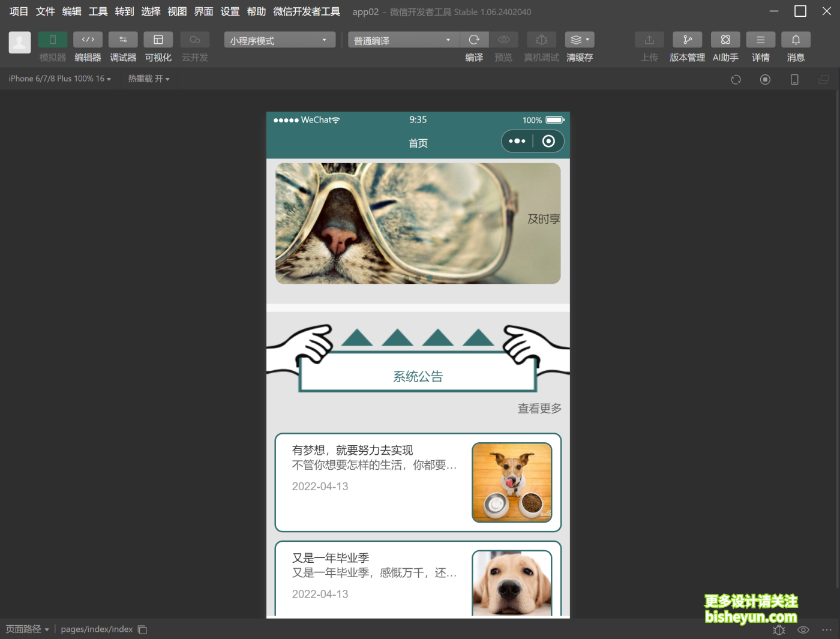
Task: Open the 小程序模式 mode dropdown
Action: tap(279, 40)
